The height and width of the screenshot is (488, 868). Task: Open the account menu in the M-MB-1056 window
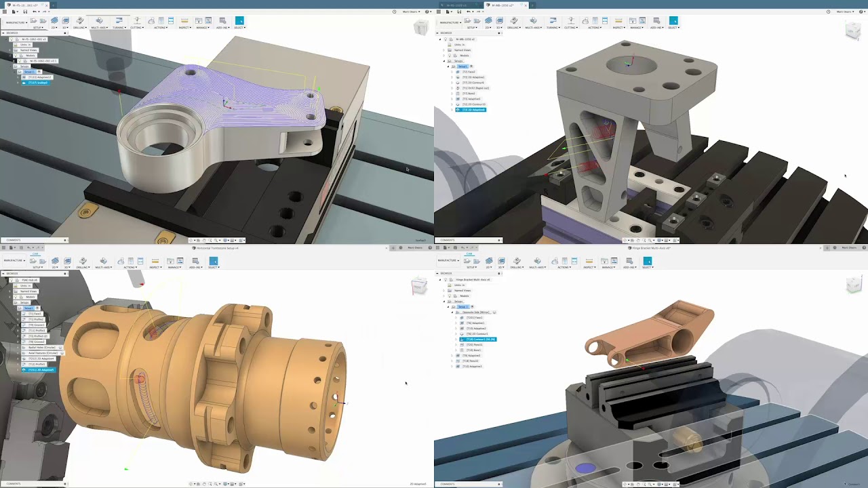coord(844,12)
